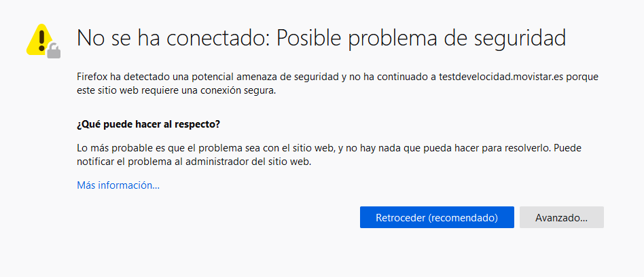Click the exclamation mark inside the warning triangle
This screenshot has height=277, width=644.
tap(41, 37)
